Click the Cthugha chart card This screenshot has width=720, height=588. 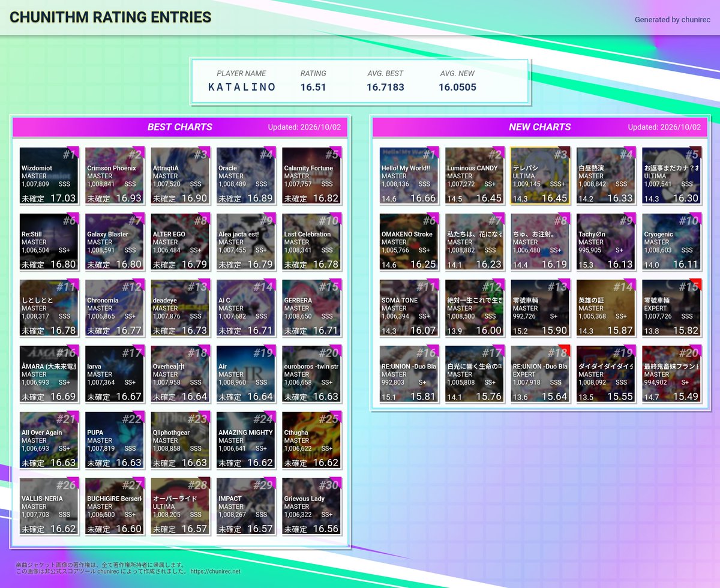[x=312, y=440]
